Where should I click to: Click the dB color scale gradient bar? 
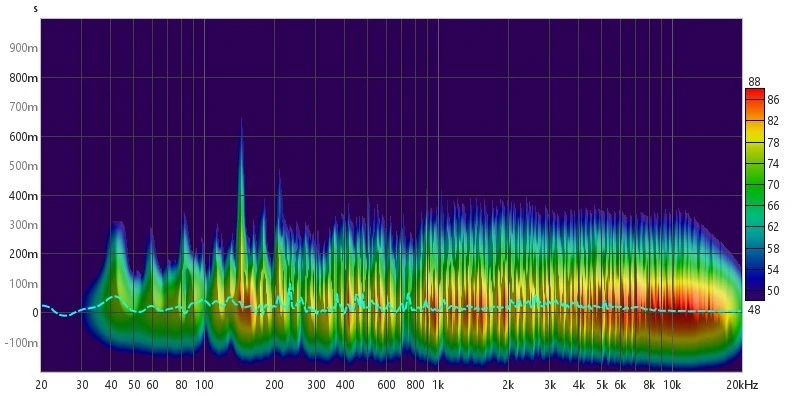pyautogui.click(x=755, y=194)
